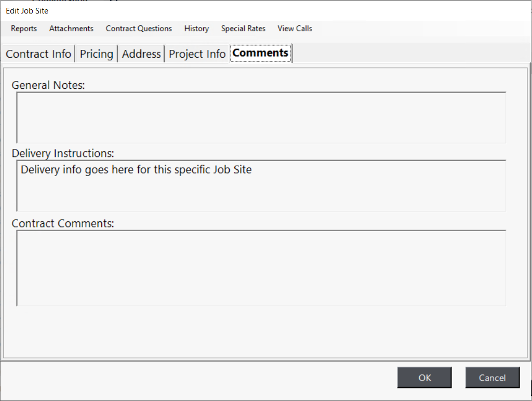The width and height of the screenshot is (532, 401).
Task: Open the Reports menu
Action: pyautogui.click(x=24, y=29)
